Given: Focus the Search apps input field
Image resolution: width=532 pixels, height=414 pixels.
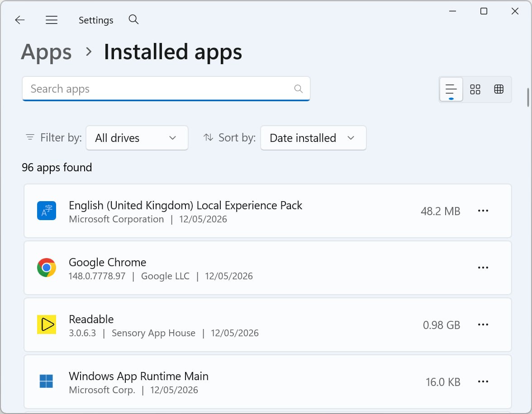Looking at the screenshot, I should coord(166,89).
